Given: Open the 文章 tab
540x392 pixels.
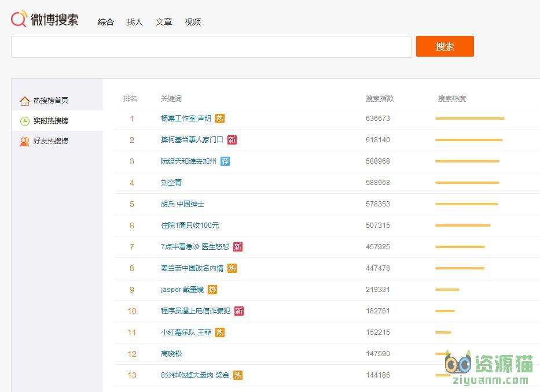Looking at the screenshot, I should [x=164, y=22].
